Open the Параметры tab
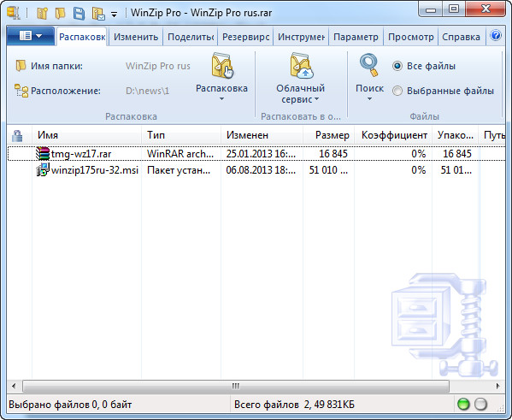The image size is (512, 420). pos(356,37)
